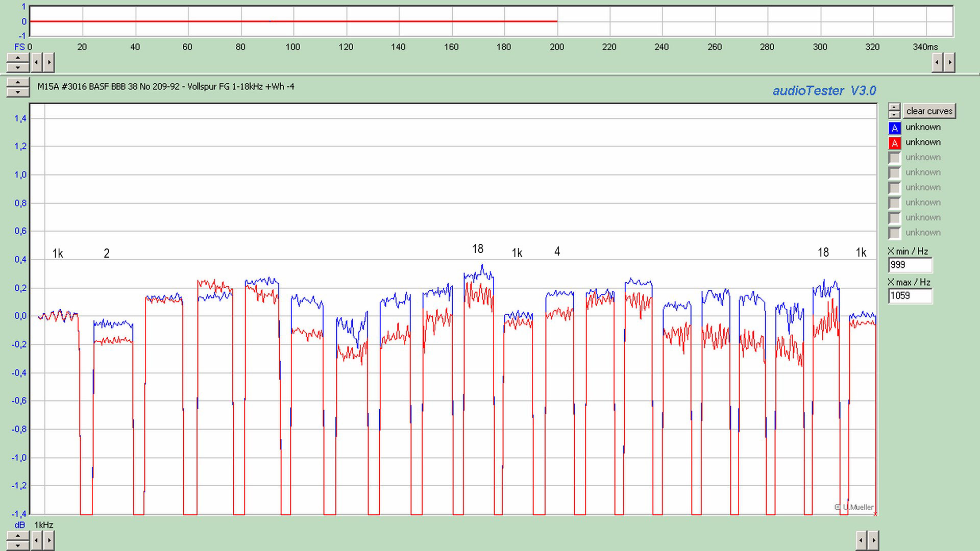Click the X min / Hz field
Screen dimensions: 980x551
click(910, 265)
